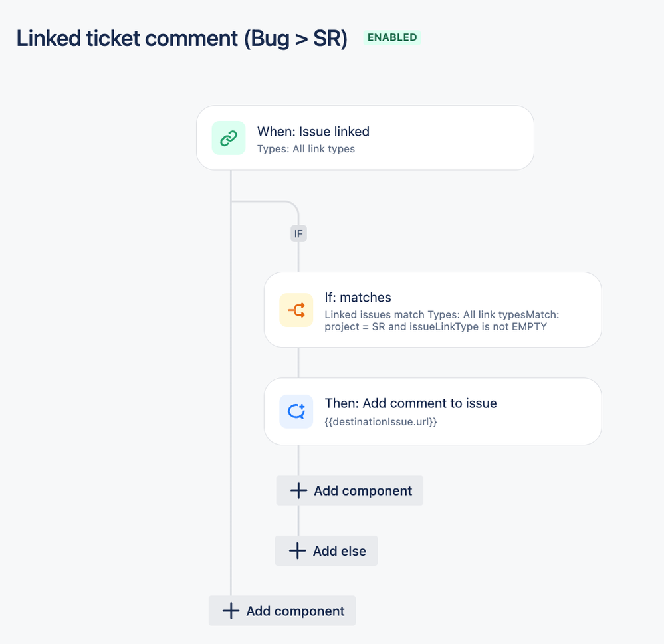The image size is (664, 644).
Task: Click the blue add-comment action icon
Action: point(296,411)
